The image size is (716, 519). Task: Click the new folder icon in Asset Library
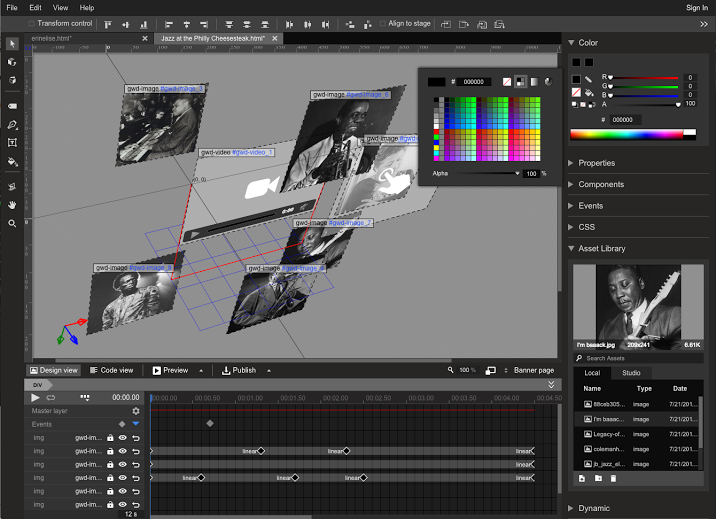598,478
